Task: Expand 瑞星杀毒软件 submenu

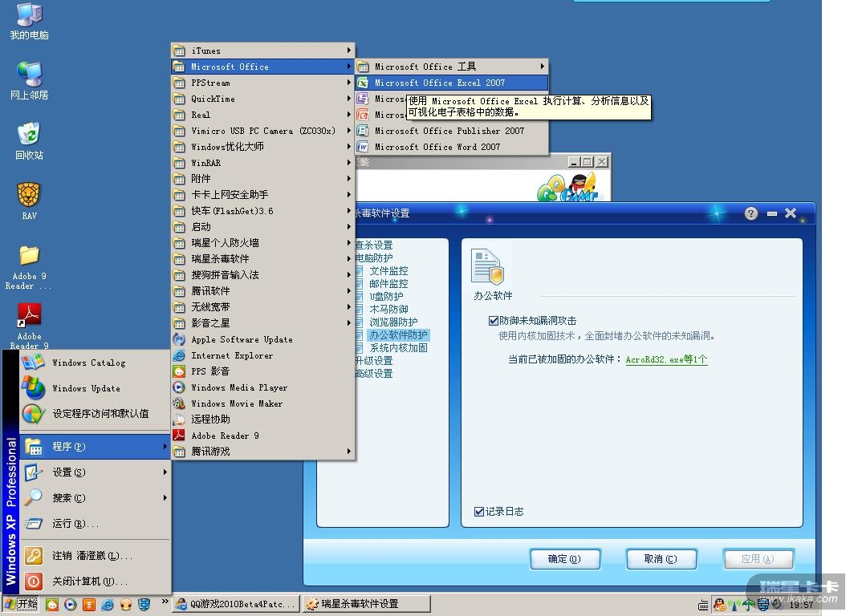Action: pos(263,259)
